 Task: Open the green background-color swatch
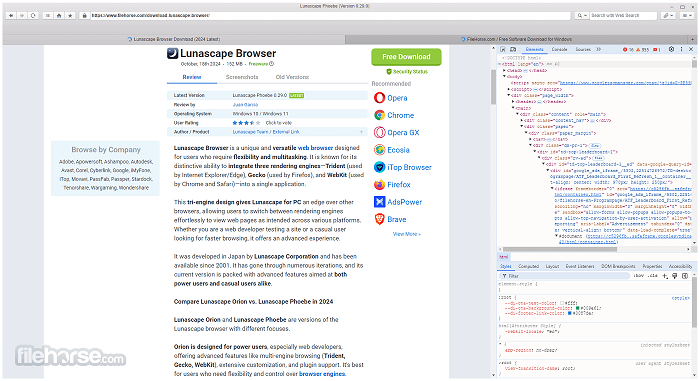[577, 308]
